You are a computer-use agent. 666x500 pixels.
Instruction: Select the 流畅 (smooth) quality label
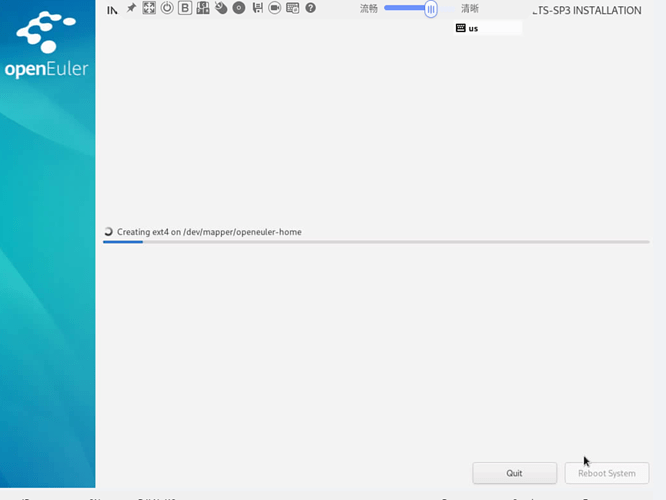point(369,9)
